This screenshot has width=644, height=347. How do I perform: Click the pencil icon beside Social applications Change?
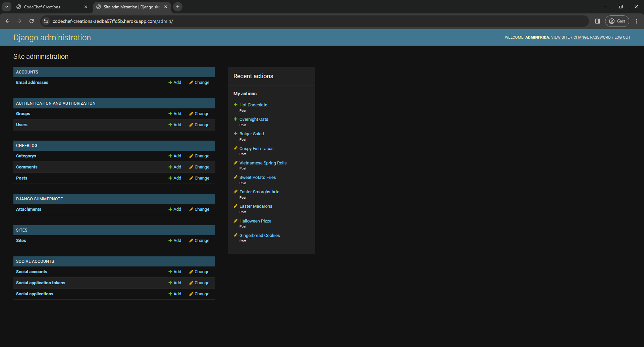(191, 294)
